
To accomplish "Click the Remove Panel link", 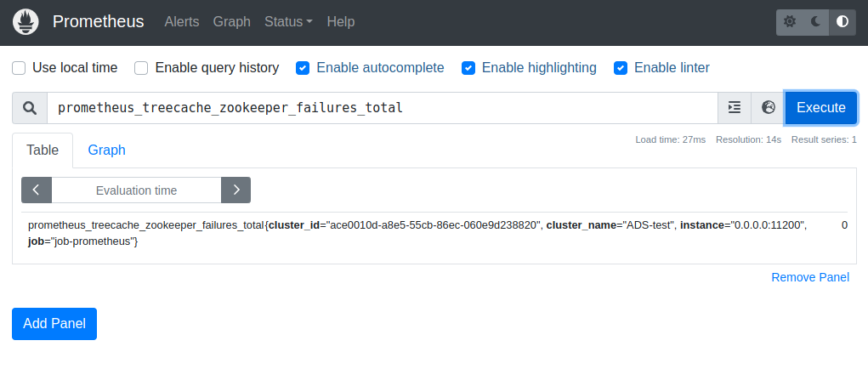I will pos(810,277).
